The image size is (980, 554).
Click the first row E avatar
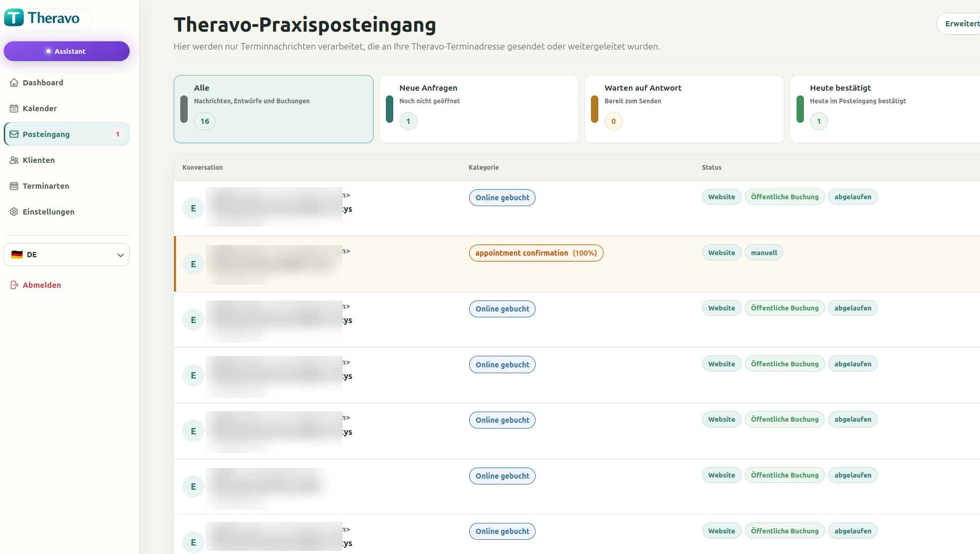[193, 208]
